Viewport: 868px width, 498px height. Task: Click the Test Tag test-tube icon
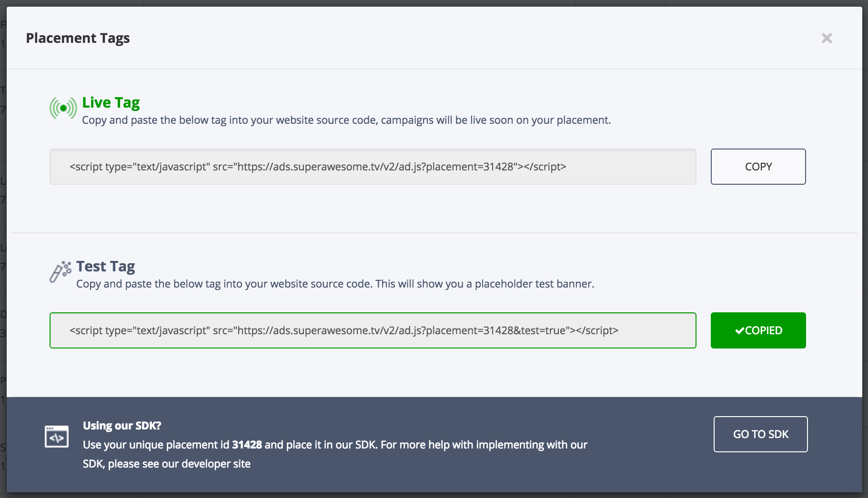(61, 271)
